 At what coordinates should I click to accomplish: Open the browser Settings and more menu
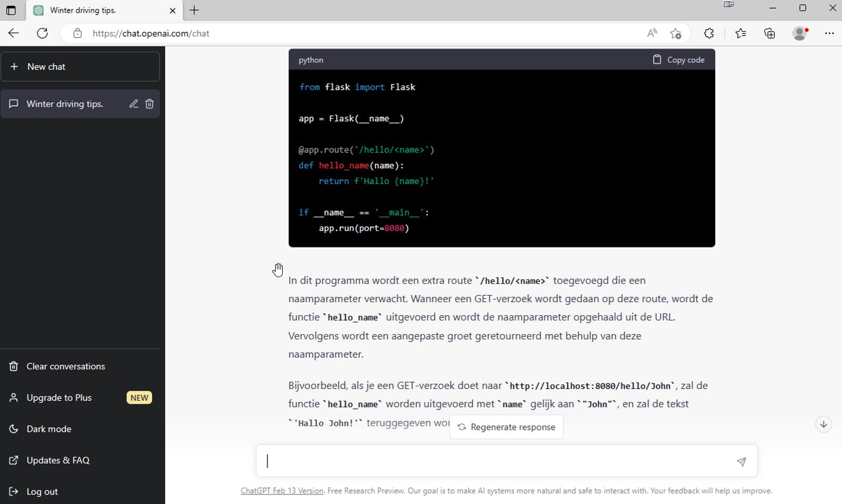[x=830, y=33]
